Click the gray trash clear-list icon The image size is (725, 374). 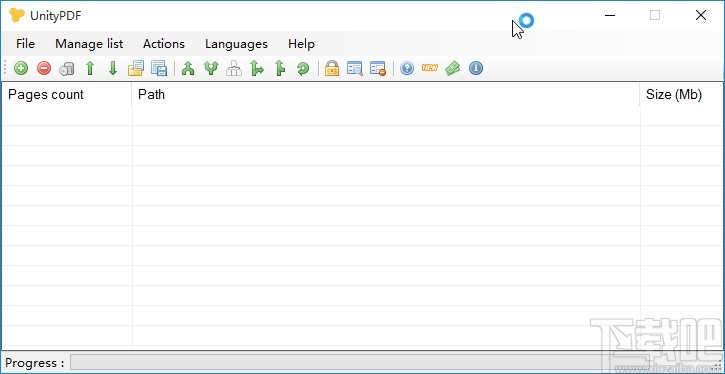pyautogui.click(x=67, y=68)
